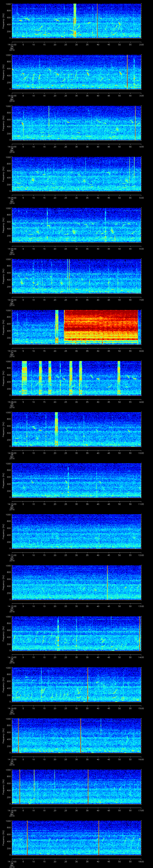Click the '14:14:00' timestamp label
This screenshot has height=868, width=153.
[12, 708]
